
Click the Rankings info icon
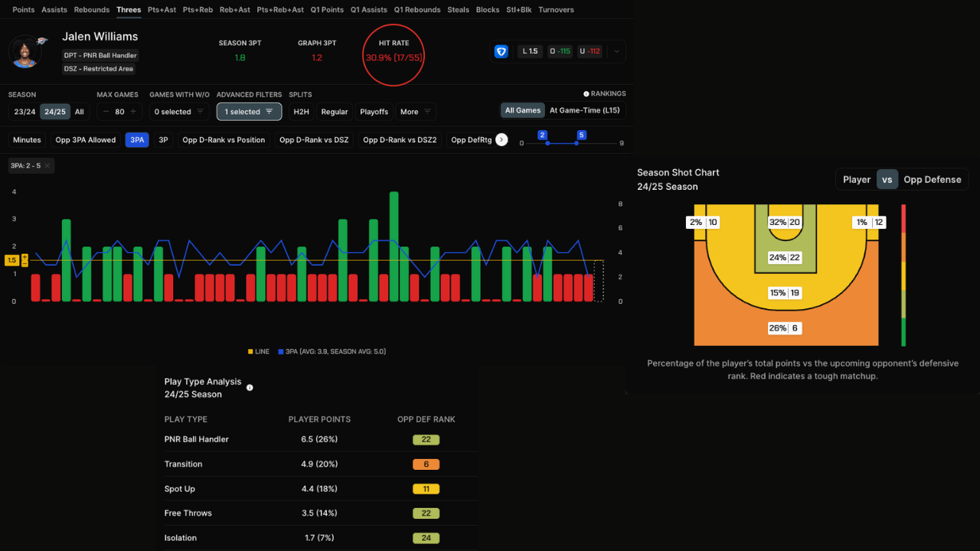[586, 93]
